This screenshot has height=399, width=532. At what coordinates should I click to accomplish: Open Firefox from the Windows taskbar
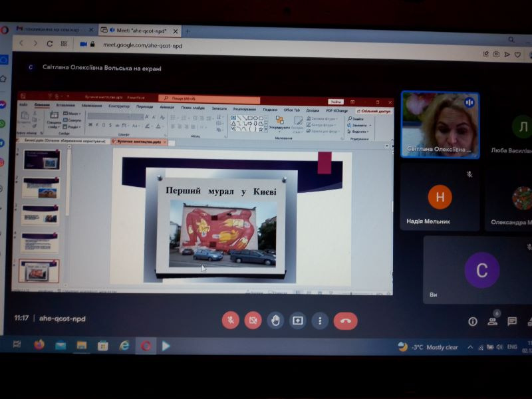coord(39,345)
